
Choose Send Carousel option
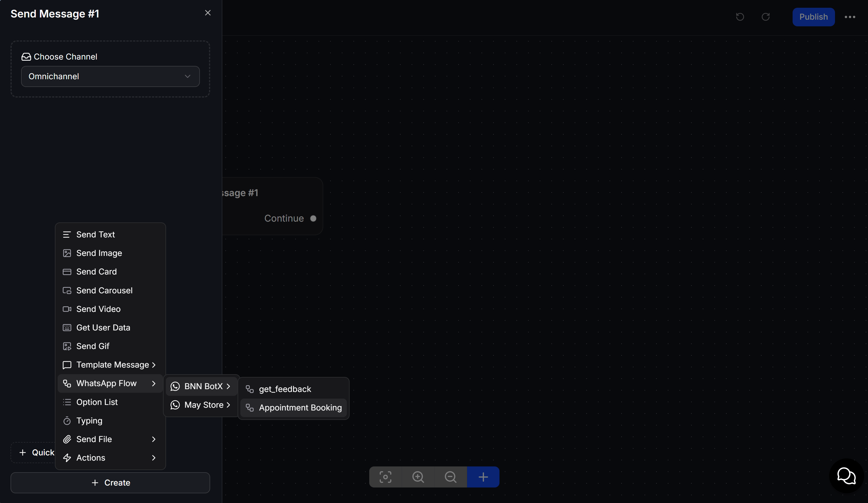(110, 290)
